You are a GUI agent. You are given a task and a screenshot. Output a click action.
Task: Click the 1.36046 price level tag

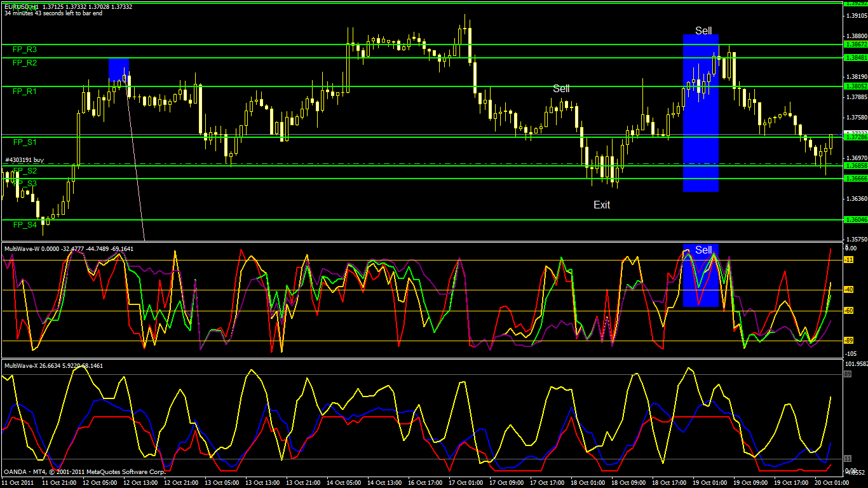[855, 219]
